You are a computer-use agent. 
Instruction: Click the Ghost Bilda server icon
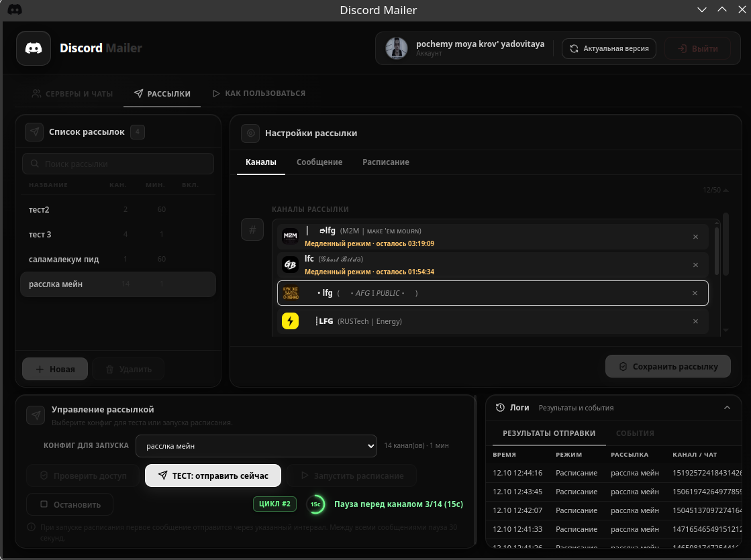coord(290,265)
